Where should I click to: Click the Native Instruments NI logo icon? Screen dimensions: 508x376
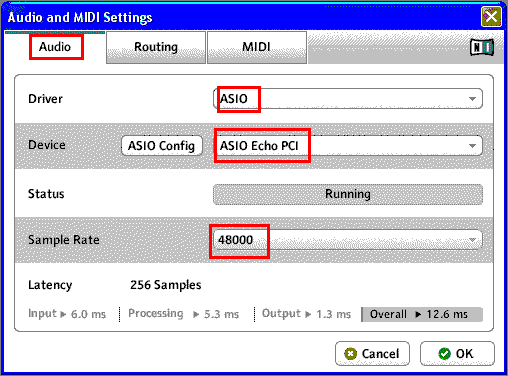[x=482, y=47]
